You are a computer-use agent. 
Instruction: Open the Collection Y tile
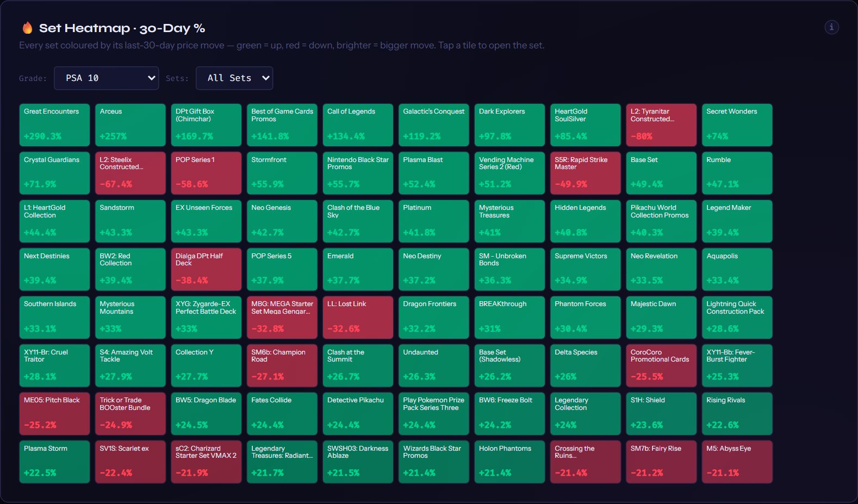(206, 365)
